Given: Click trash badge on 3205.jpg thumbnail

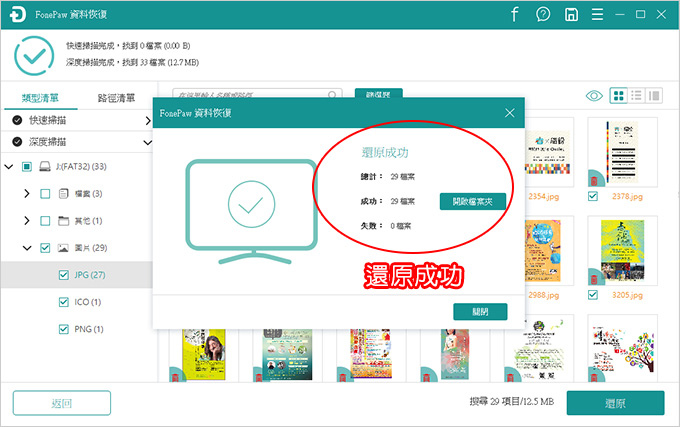Looking at the screenshot, I should tap(594, 277).
